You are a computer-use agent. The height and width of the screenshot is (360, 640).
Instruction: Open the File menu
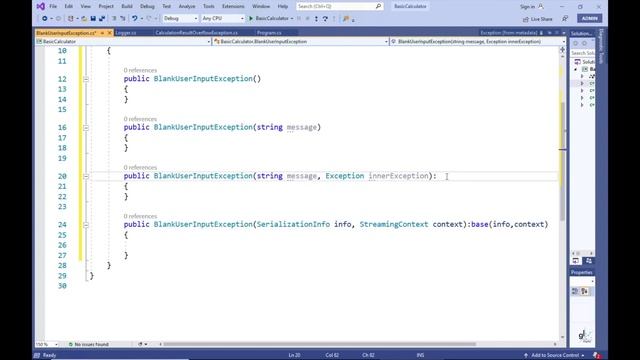(53, 6)
